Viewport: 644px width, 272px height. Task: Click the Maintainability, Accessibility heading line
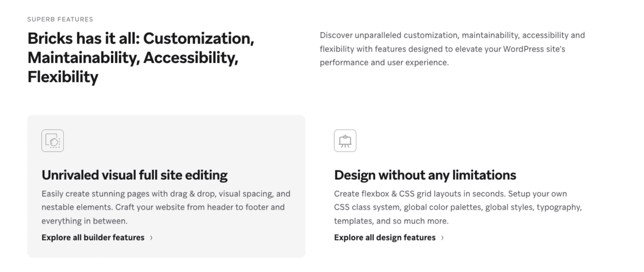pyautogui.click(x=133, y=58)
